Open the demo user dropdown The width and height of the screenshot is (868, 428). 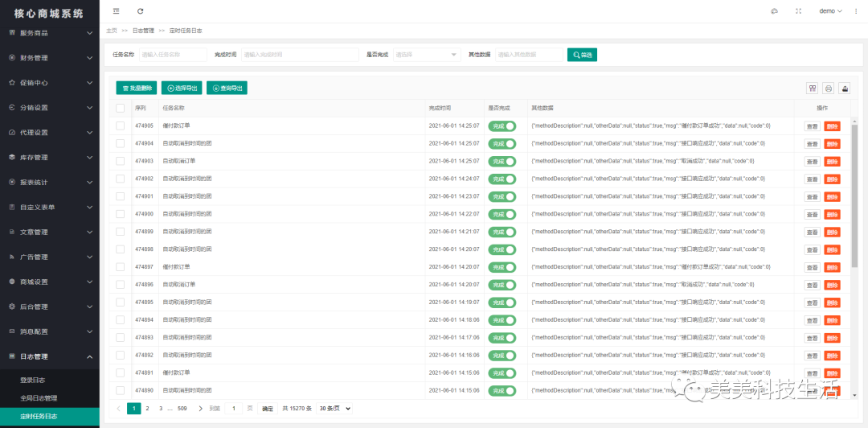tap(830, 11)
